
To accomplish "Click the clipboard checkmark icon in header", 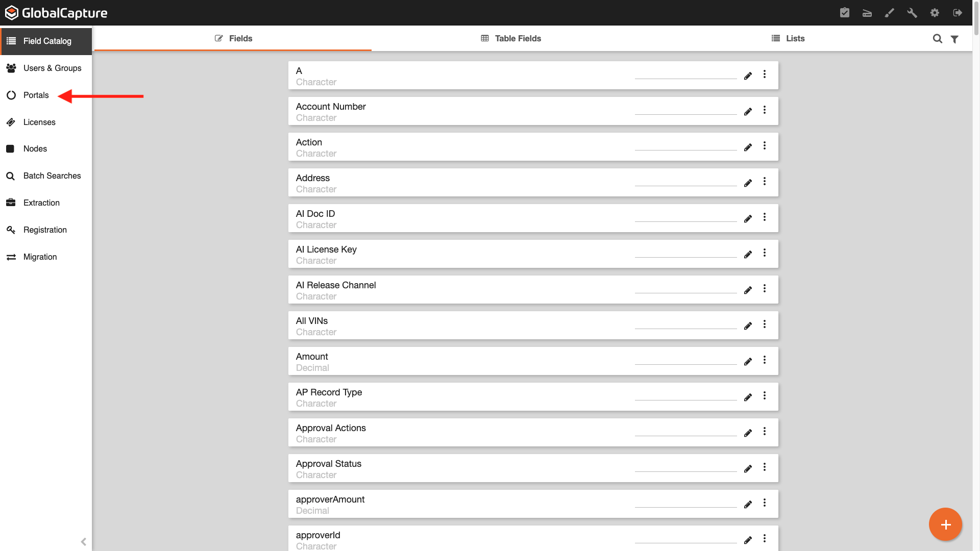I will (x=845, y=13).
